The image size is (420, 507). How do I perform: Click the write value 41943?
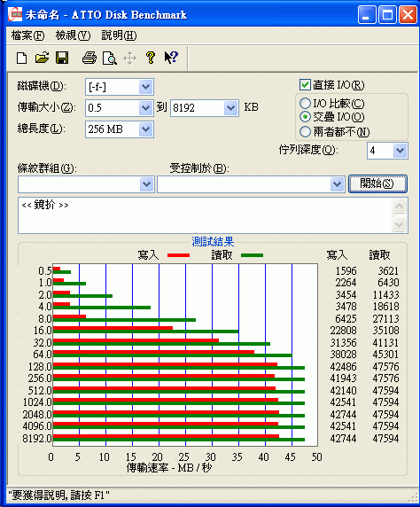point(344,378)
